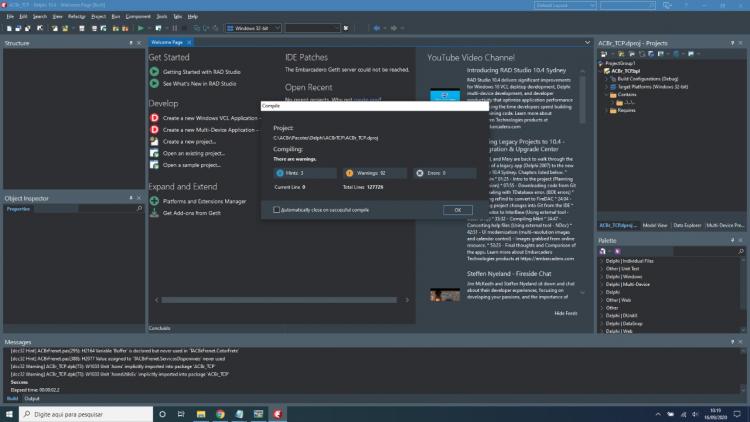Click the Hints info icon in Compile dialog

click(x=280, y=173)
